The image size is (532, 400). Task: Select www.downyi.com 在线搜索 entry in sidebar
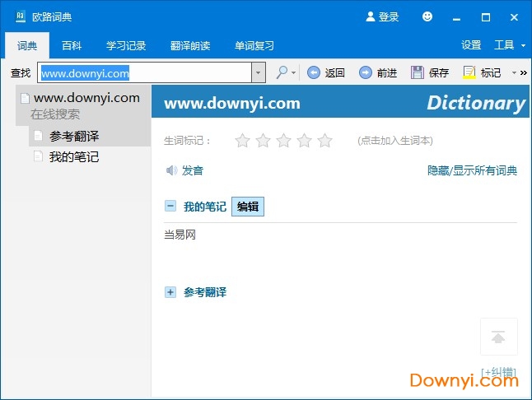coord(83,105)
